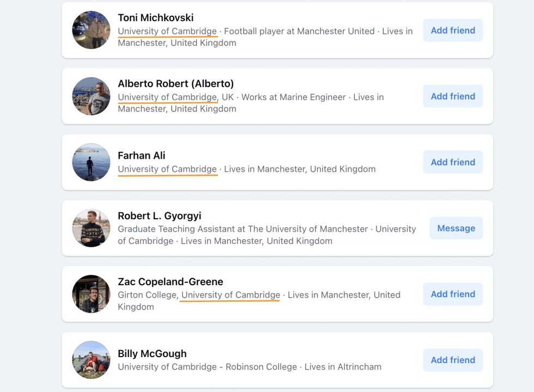This screenshot has width=534, height=392.
Task: Send a friend request to Alberto Robert
Action: click(x=453, y=96)
